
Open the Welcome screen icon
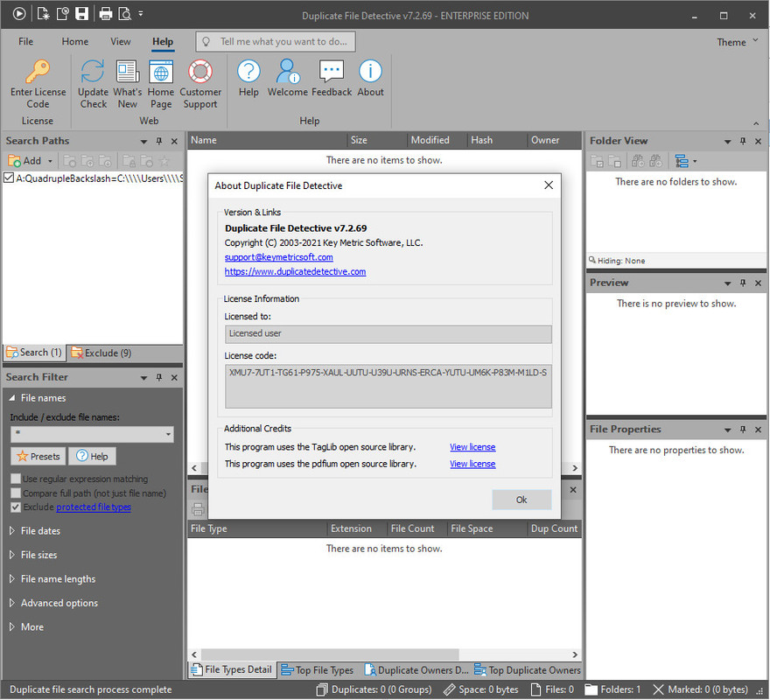287,72
